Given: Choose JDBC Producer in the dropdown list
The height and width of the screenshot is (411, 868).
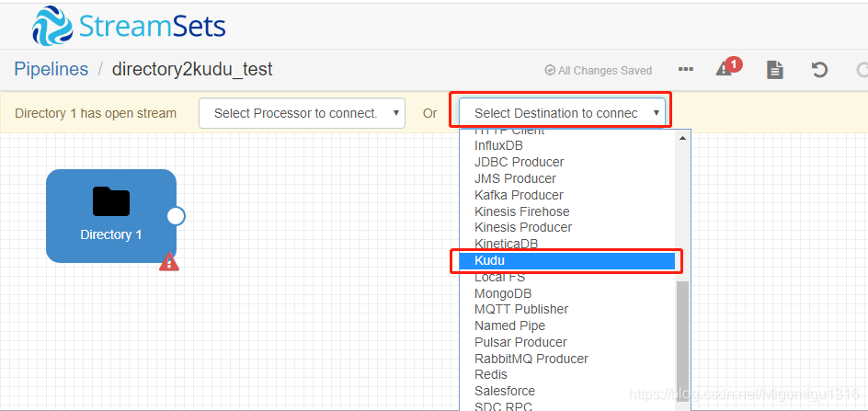Looking at the screenshot, I should pos(520,163).
